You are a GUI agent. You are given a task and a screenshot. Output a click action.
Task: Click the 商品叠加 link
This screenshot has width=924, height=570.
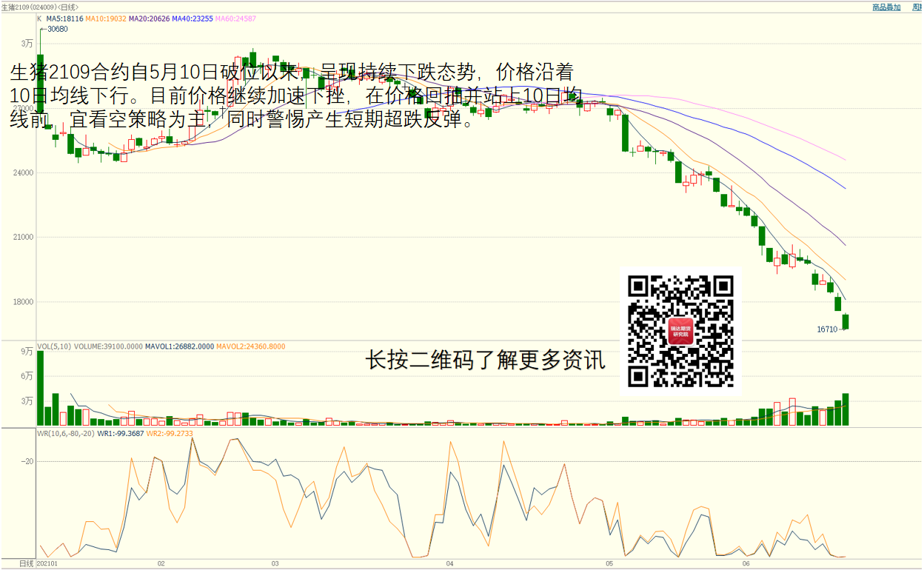[885, 7]
